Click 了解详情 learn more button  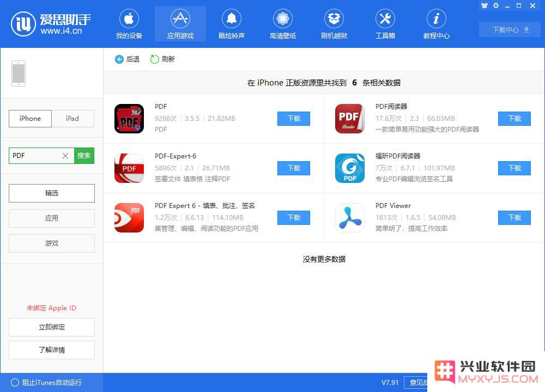pyautogui.click(x=52, y=350)
